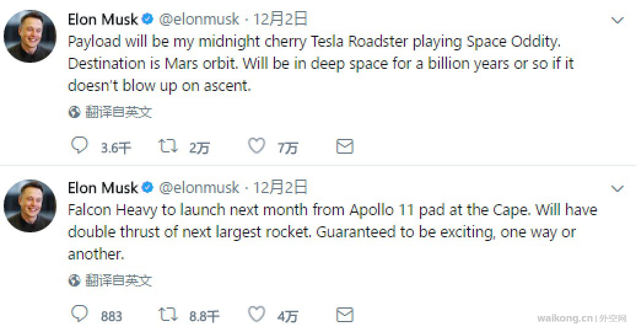Open Elon Musk's avatar on first tweet
Screen dimensions: 644x332
click(30, 36)
